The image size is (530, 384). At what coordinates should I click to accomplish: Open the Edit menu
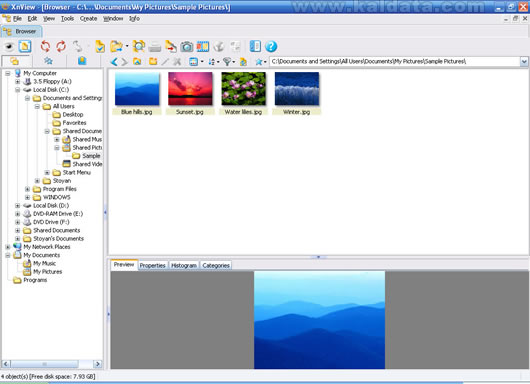[x=32, y=19]
